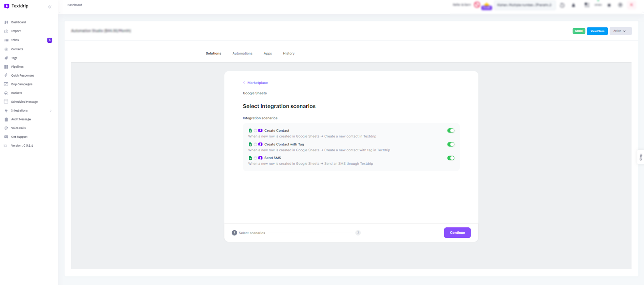Click 'Select integration scenarios' heading
The height and width of the screenshot is (285, 644).
(279, 106)
